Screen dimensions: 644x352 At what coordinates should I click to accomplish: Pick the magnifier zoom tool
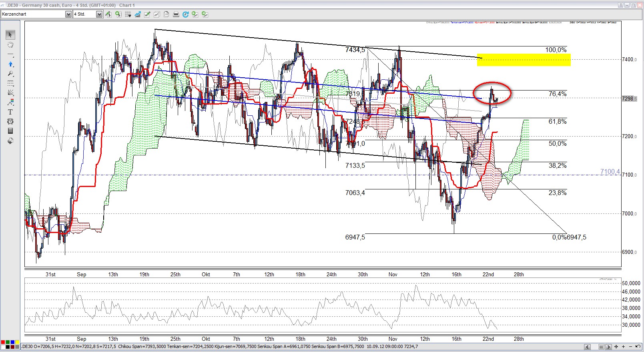10,74
